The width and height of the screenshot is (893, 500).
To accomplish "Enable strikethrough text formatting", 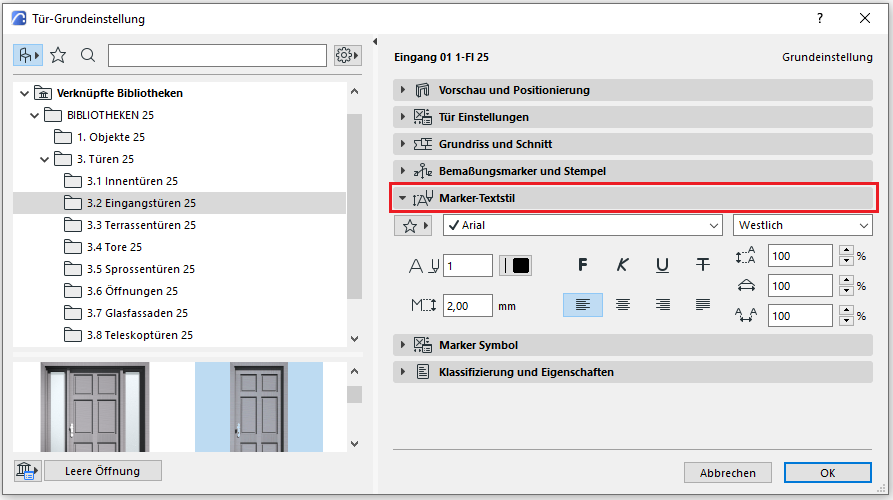I will (x=703, y=265).
